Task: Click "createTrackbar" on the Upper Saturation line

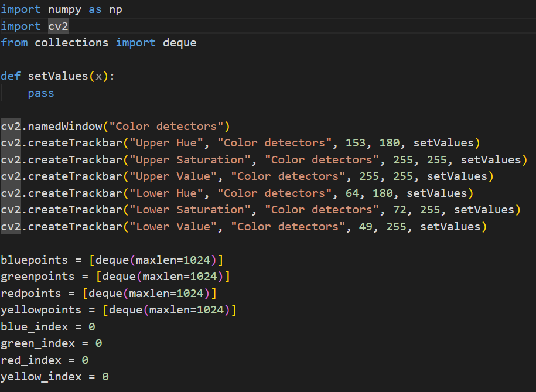Action: click(x=75, y=160)
